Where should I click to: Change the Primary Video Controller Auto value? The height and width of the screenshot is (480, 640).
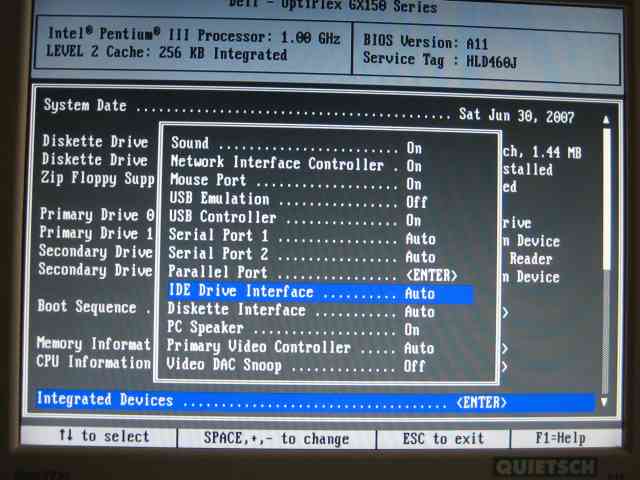419,348
